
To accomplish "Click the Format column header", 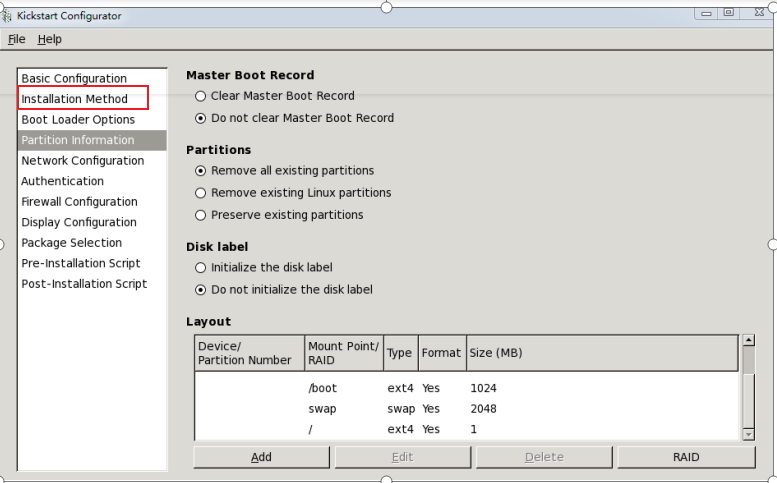I will 442,353.
